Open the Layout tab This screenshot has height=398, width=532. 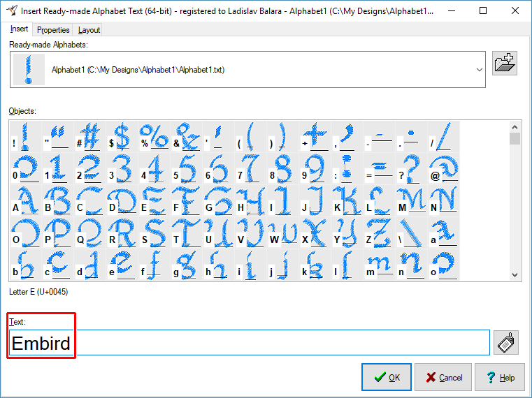point(89,30)
